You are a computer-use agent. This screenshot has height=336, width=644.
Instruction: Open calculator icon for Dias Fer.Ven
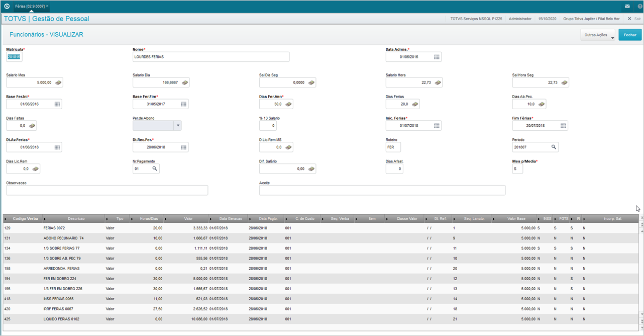tap(288, 104)
